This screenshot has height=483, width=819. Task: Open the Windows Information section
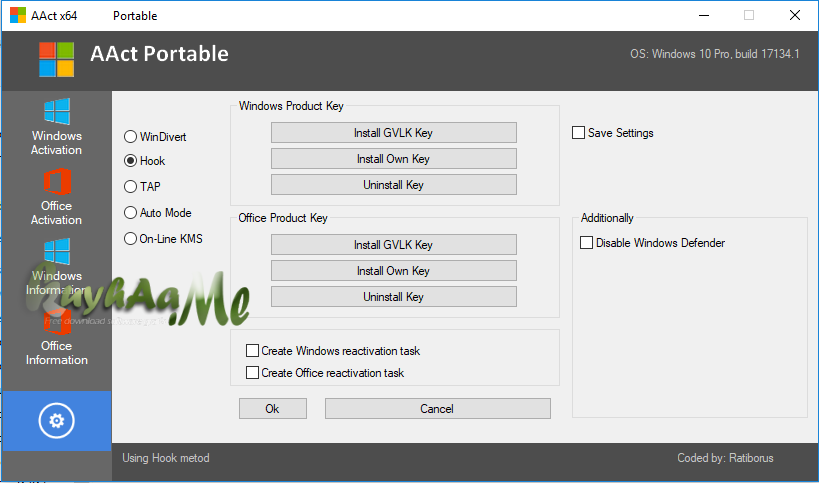[x=56, y=267]
